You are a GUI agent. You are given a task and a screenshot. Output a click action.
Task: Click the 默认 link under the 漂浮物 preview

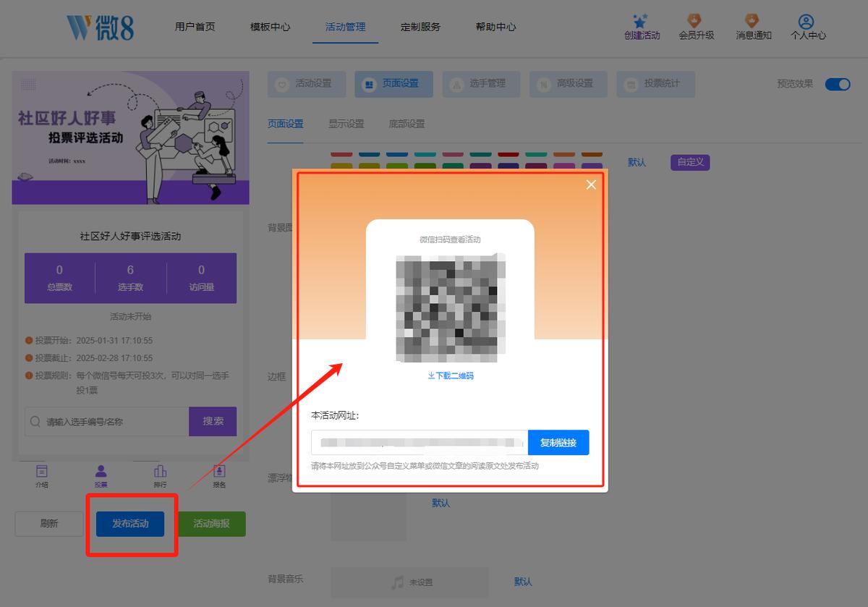(441, 503)
